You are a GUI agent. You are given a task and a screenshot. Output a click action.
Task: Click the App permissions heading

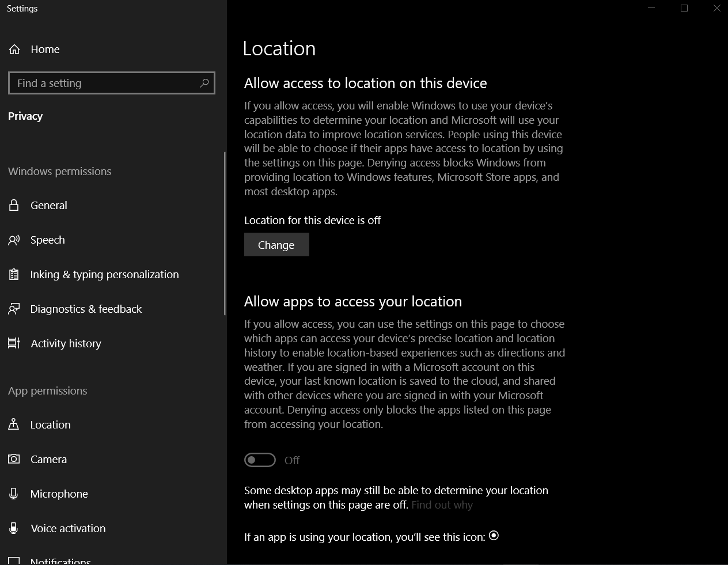click(48, 390)
